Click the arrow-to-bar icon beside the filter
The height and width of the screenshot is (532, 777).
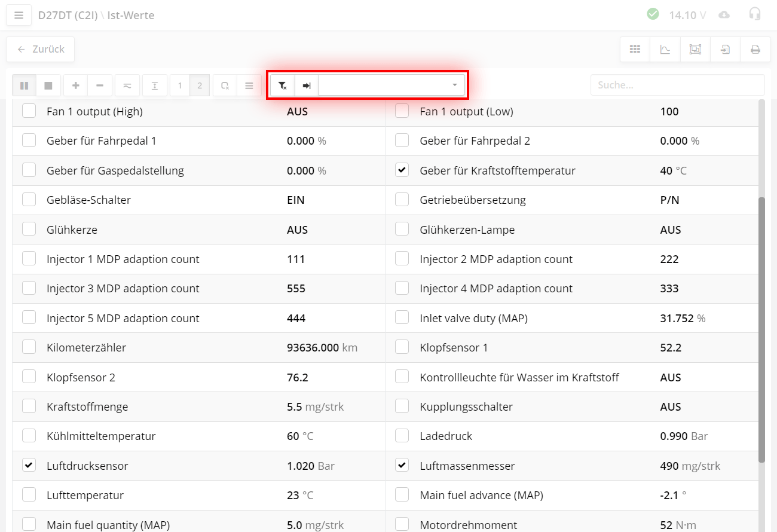pos(307,85)
